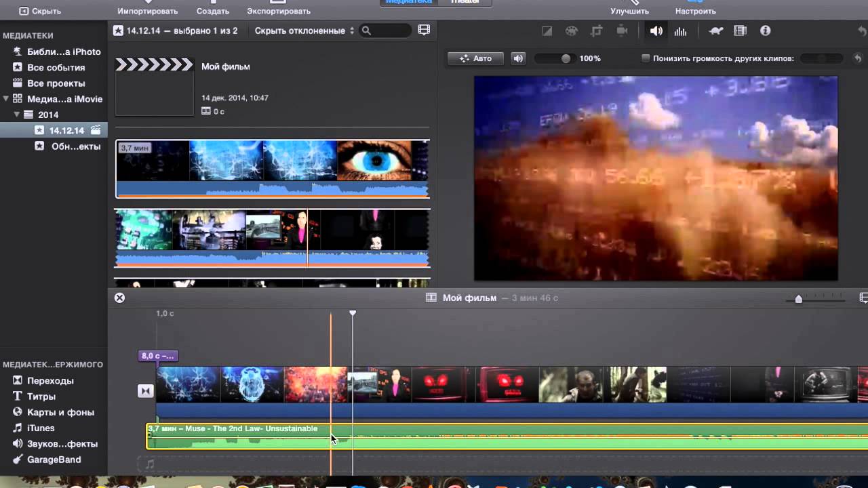Click Импортировать in the toolbar
This screenshot has width=868, height=488.
(147, 11)
